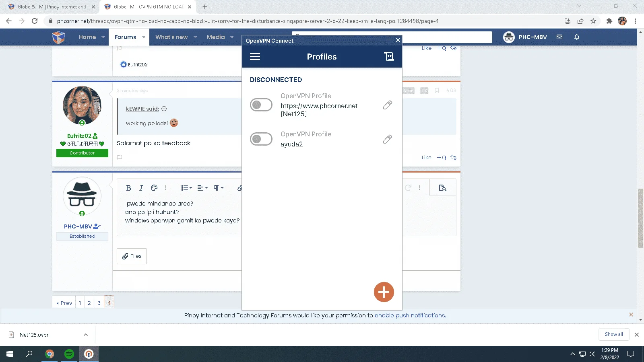This screenshot has width=644, height=362.
Task: Attach files with the Files button
Action: [x=132, y=256]
